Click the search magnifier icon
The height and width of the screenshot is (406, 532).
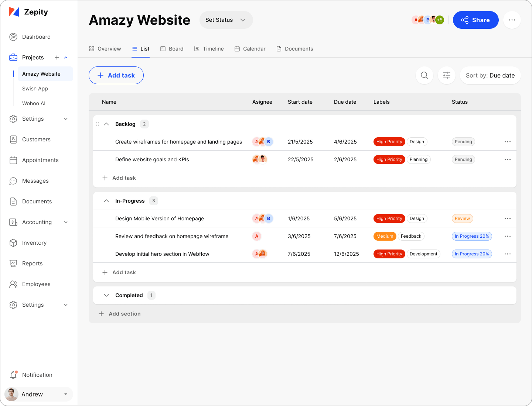424,75
